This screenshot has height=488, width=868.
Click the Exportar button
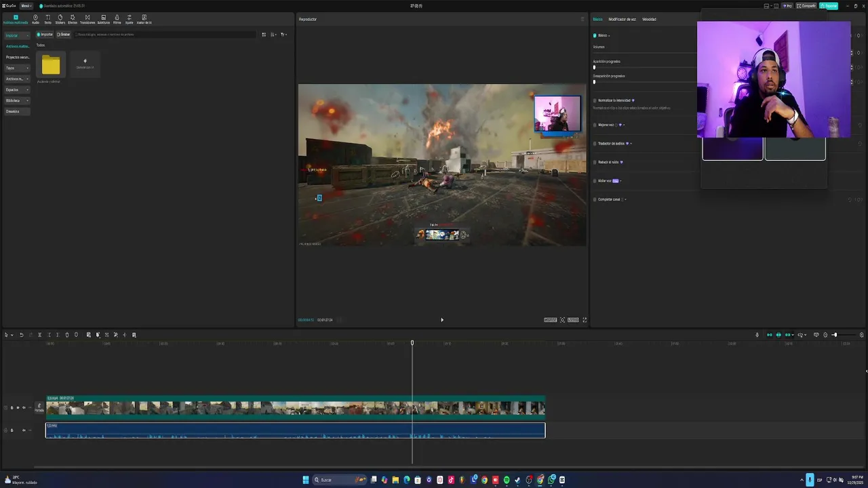tap(829, 5)
